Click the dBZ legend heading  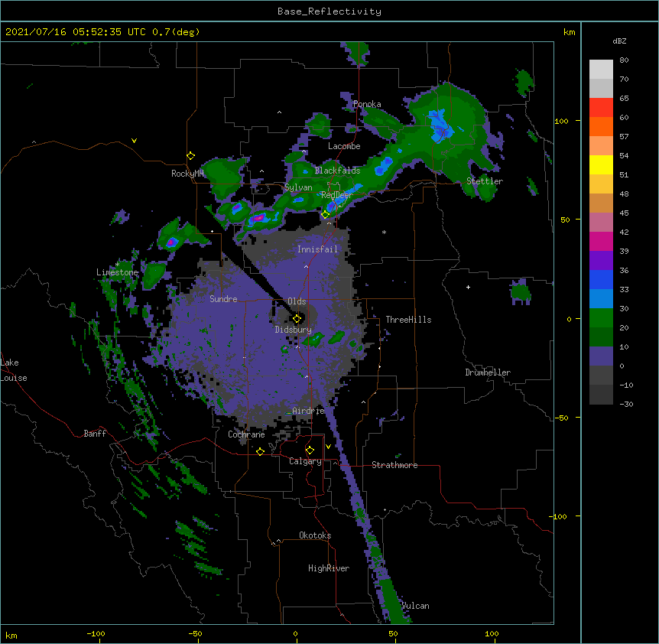(x=619, y=41)
